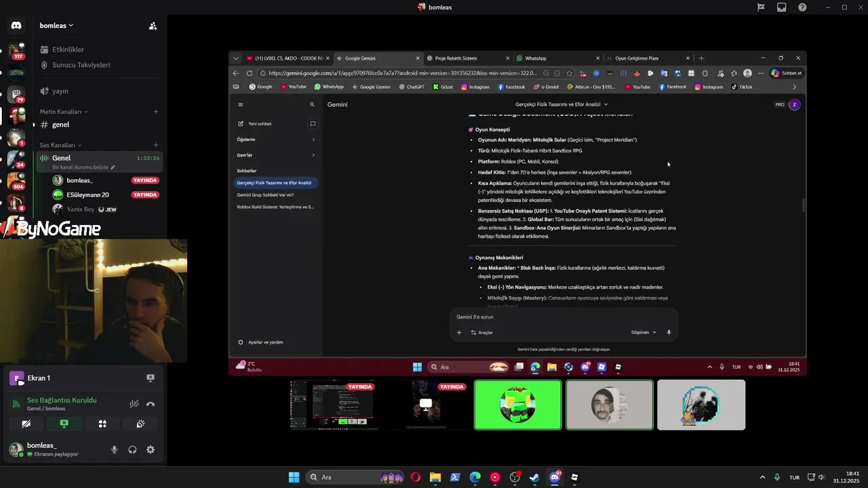Open Roblox from taskbar
Image resolution: width=868 pixels, height=488 pixels.
tap(575, 477)
